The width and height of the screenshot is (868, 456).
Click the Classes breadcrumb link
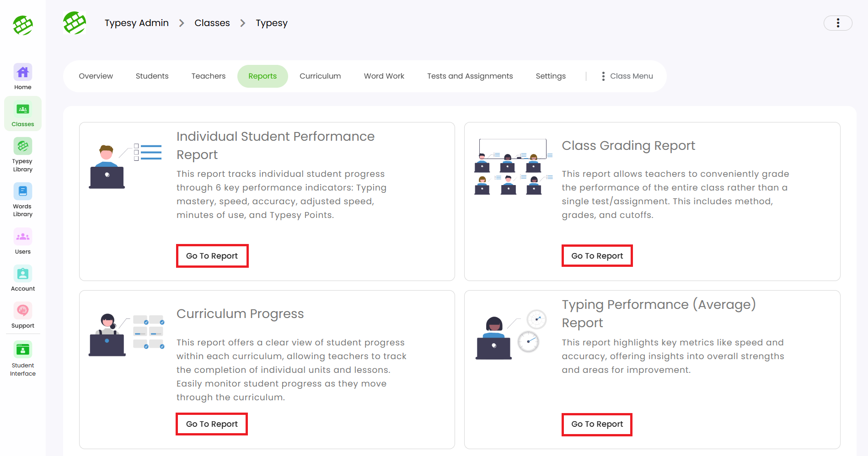[212, 23]
